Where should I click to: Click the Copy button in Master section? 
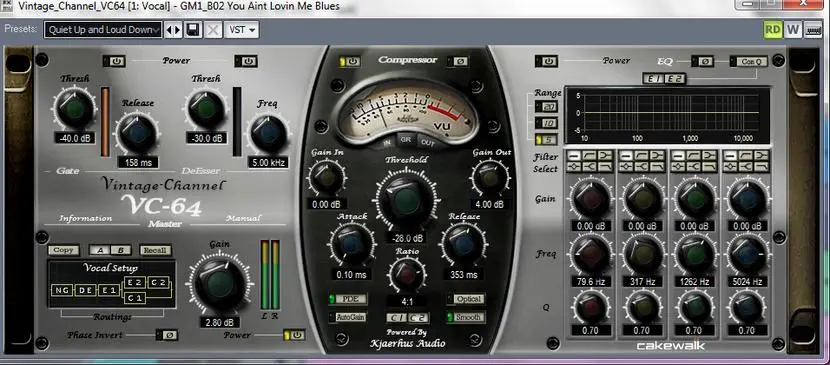(x=64, y=250)
